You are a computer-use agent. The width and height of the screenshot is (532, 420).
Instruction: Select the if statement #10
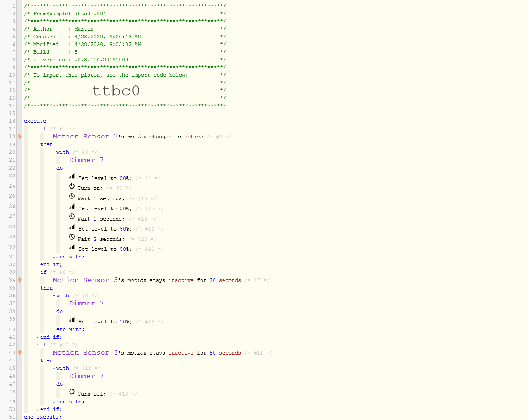coord(43,345)
